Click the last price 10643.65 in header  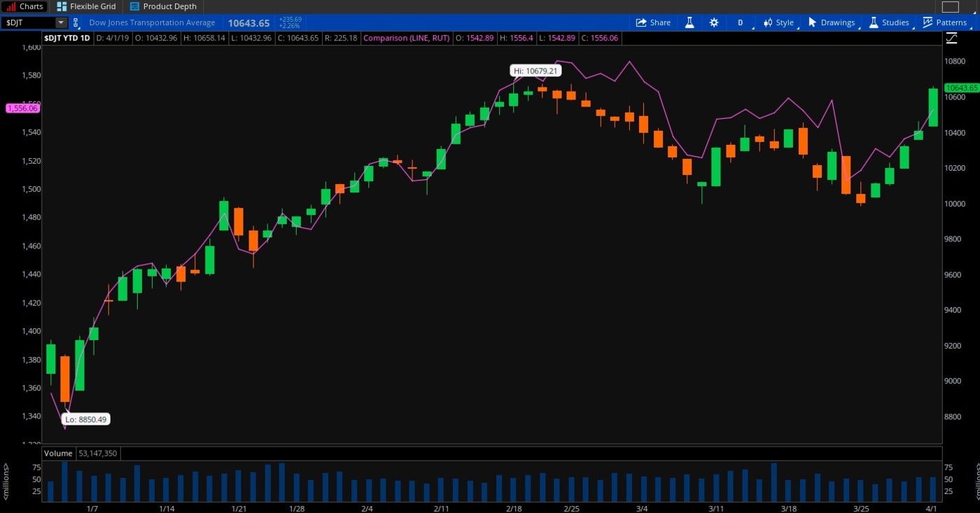point(248,23)
